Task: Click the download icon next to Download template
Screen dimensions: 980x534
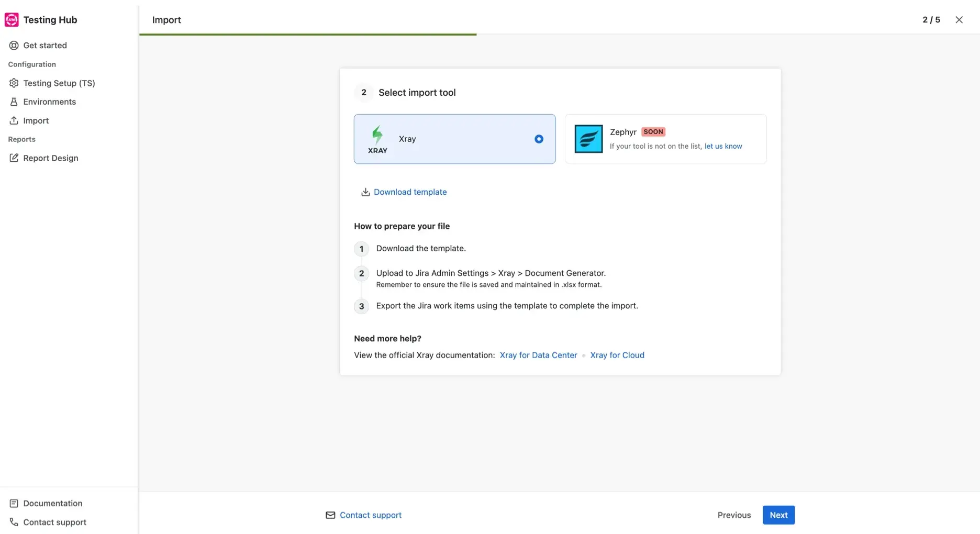Action: pos(364,192)
